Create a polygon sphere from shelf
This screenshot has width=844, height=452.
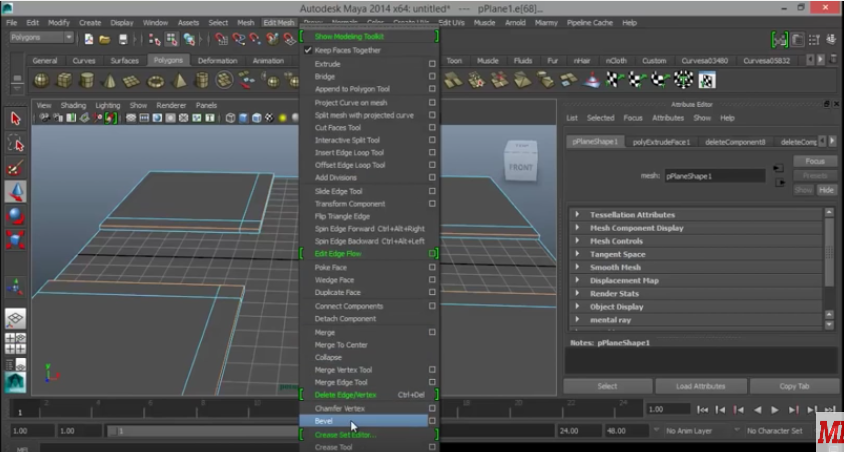[x=41, y=80]
